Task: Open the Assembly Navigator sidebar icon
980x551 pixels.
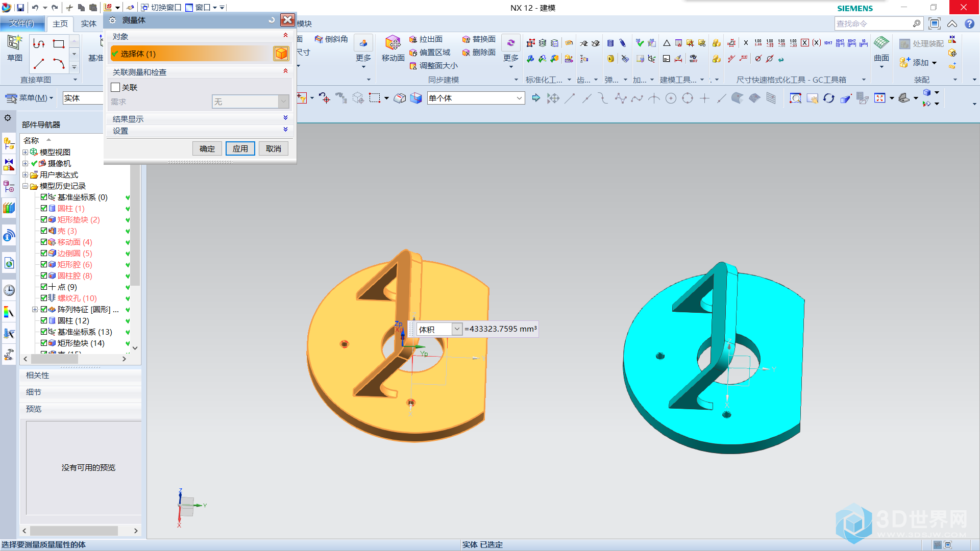Action: coord(9,143)
